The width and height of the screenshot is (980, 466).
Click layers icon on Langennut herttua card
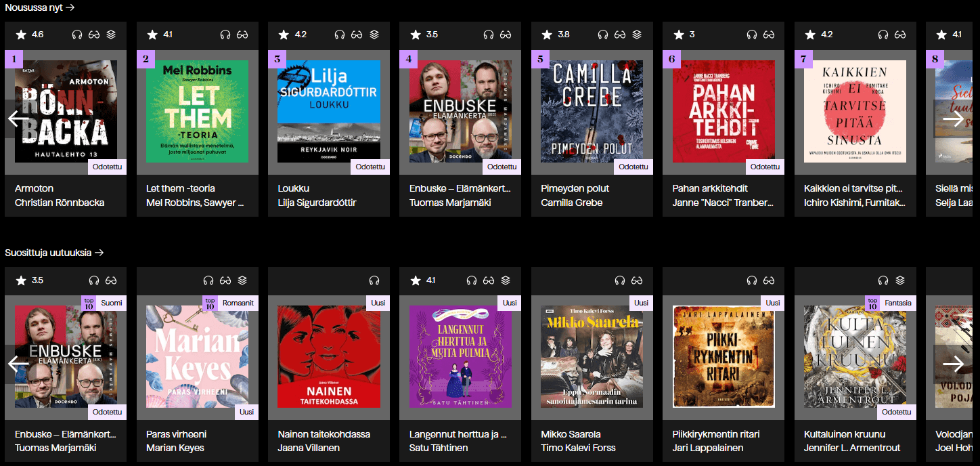pyautogui.click(x=506, y=280)
